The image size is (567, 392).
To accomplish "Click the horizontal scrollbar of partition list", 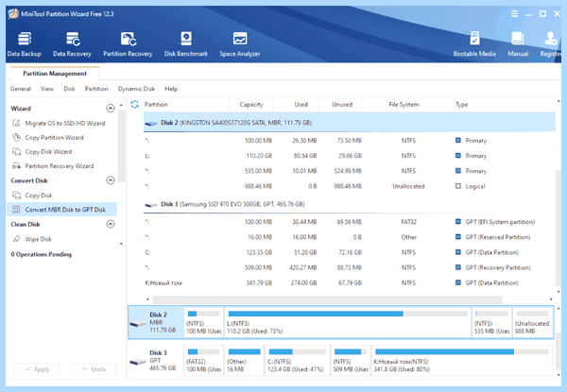I will (327, 299).
